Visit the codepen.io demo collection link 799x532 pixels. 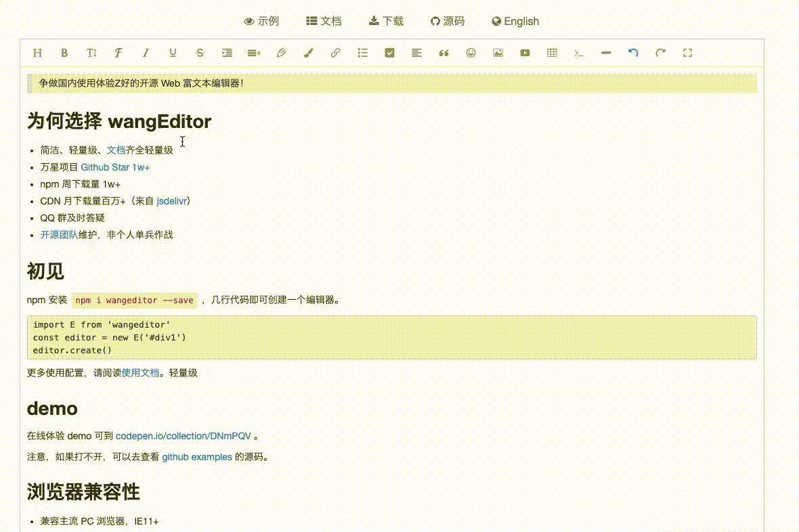(x=183, y=436)
